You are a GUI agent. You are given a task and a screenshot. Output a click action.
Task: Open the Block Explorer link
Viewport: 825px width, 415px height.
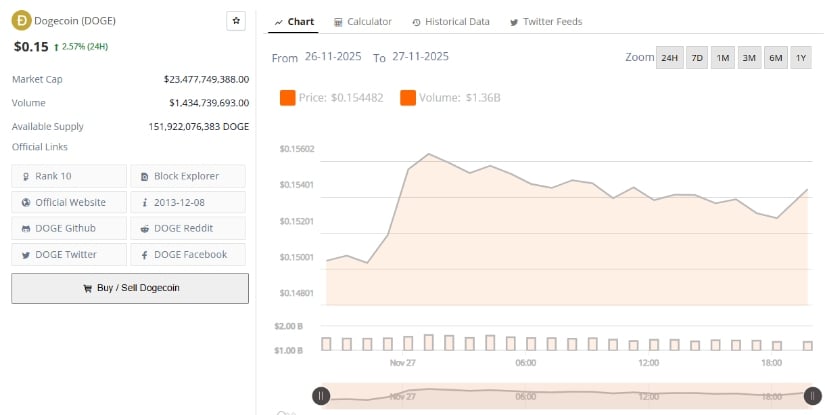[x=187, y=176]
